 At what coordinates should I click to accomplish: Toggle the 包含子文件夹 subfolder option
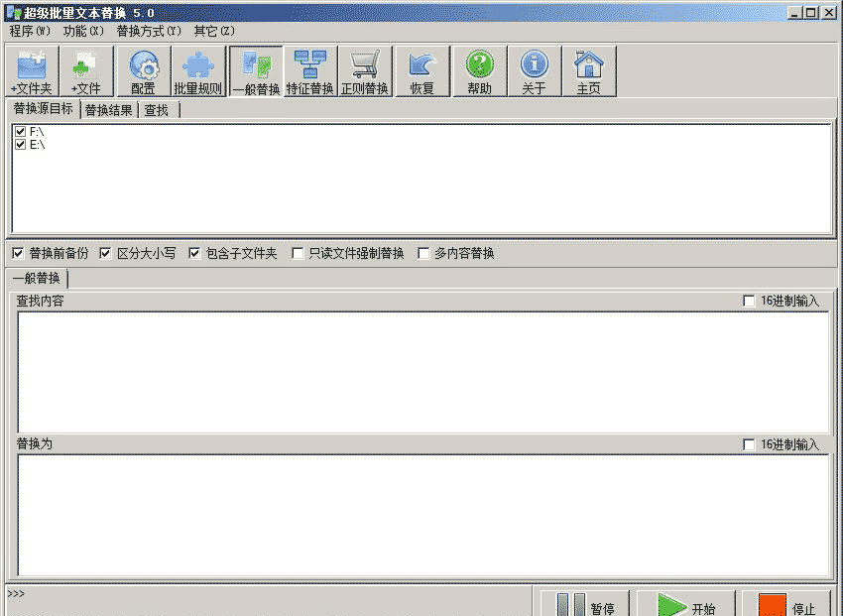coord(194,253)
